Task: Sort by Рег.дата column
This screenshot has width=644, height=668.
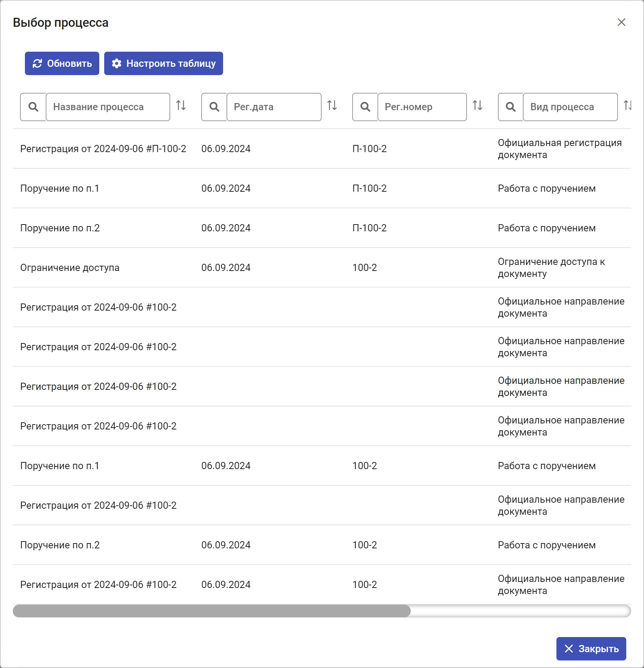Action: tap(332, 105)
